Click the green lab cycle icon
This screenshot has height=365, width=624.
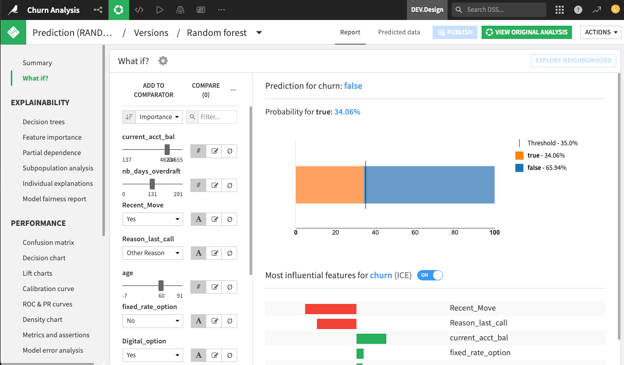coord(119,10)
